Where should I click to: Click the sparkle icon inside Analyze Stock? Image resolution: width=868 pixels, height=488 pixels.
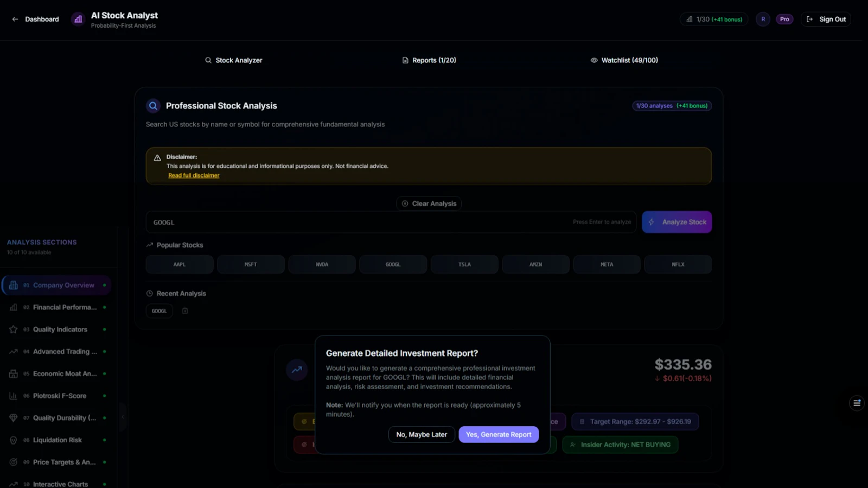point(652,222)
